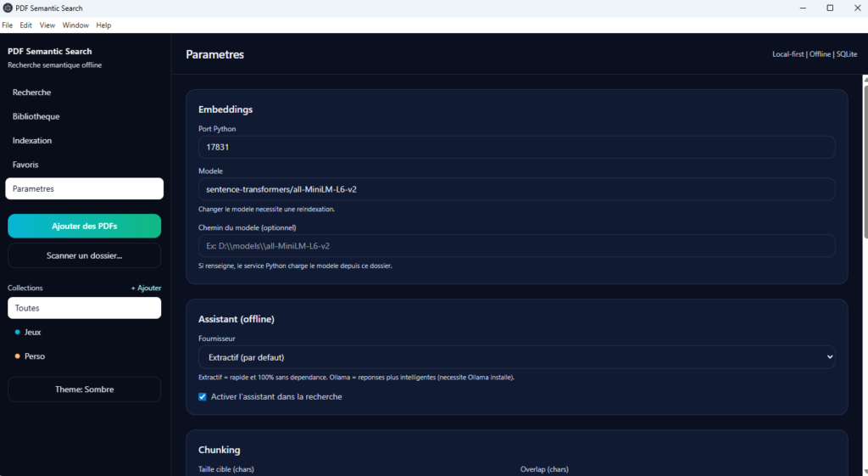Click the + Ajouter collection link
Viewport: 868px width, 476px height.
pos(146,288)
